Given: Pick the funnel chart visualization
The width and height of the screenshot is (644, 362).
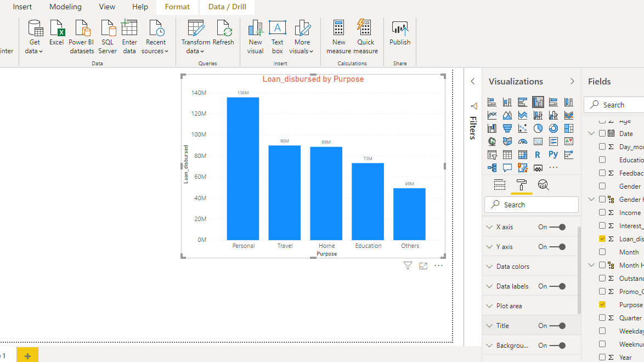Looking at the screenshot, I should (507, 128).
